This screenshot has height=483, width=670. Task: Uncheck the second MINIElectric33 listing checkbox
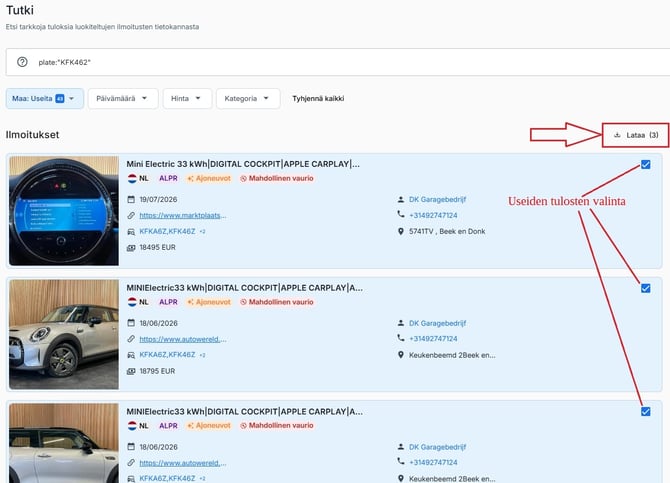click(646, 288)
